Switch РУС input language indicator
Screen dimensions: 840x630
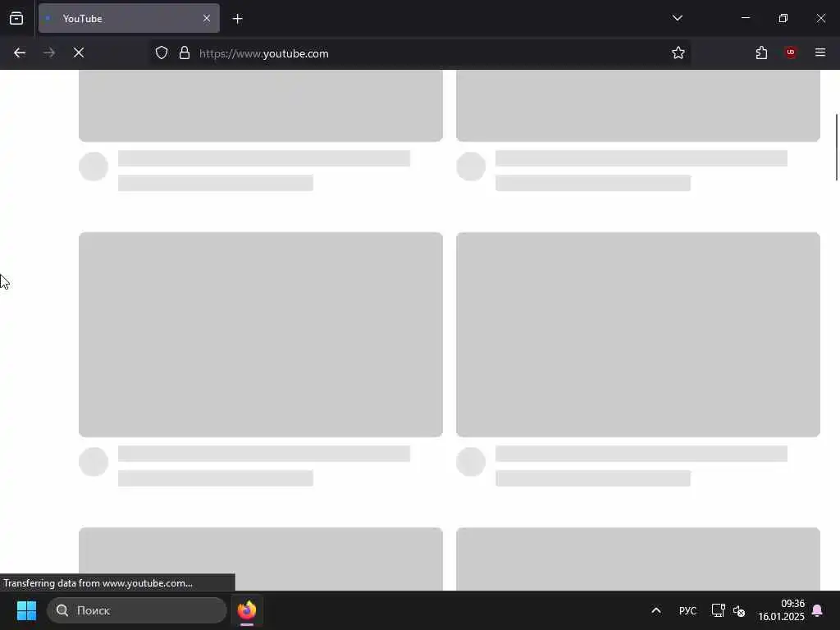(687, 610)
